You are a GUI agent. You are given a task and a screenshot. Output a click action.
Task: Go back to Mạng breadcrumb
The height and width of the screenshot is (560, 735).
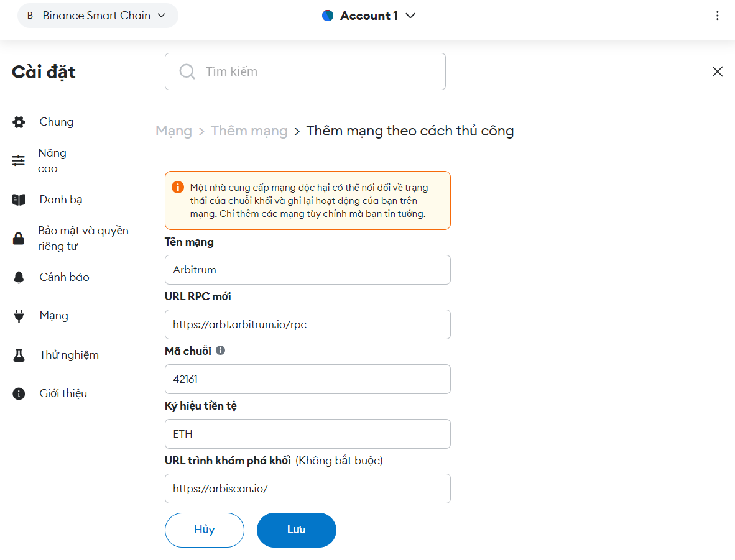pos(173,131)
